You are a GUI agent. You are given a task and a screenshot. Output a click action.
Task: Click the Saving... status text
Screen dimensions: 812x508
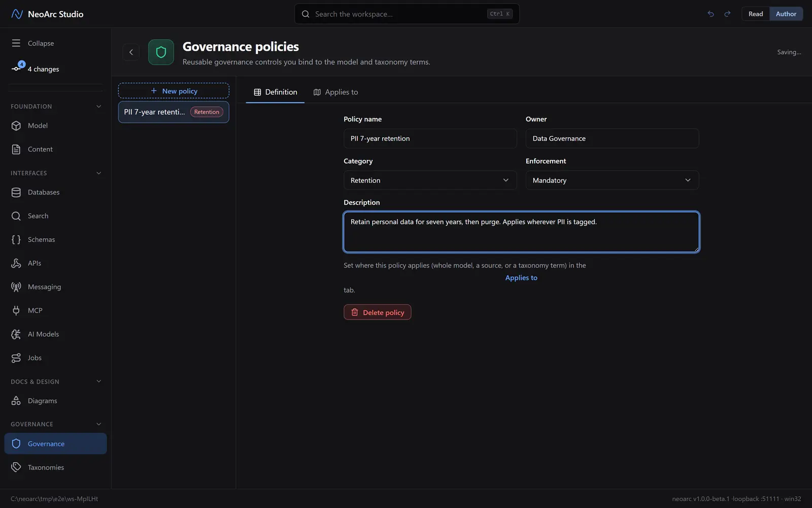coord(789,52)
